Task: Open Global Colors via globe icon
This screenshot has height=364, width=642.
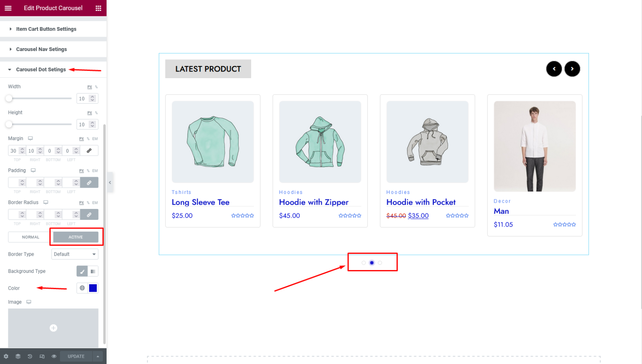Action: 82,288
